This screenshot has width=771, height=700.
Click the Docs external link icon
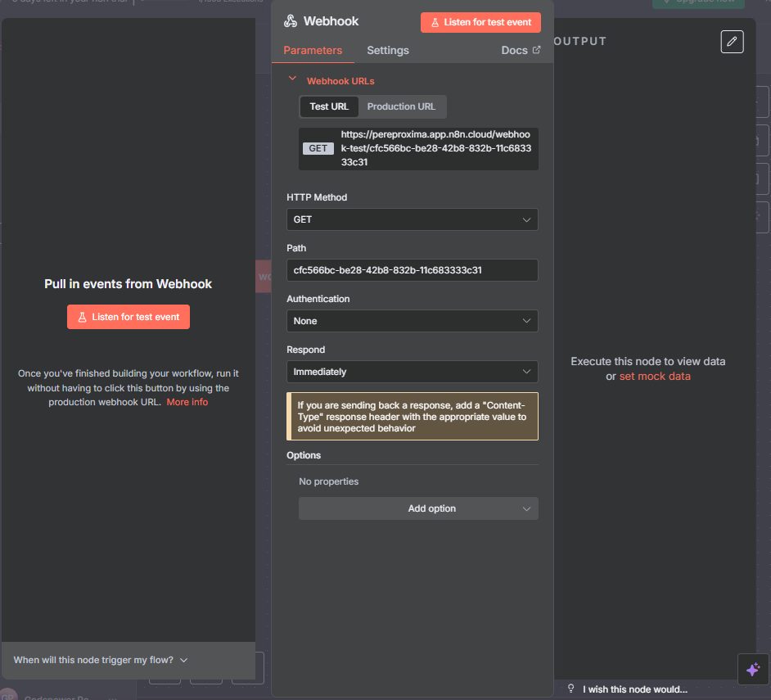[x=536, y=50]
